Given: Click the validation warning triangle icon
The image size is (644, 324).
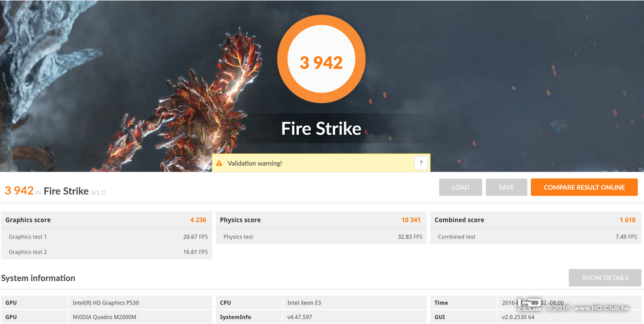Looking at the screenshot, I should 219,163.
